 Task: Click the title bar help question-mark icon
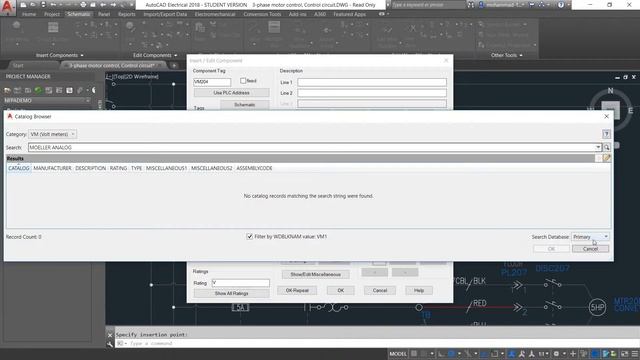point(561,5)
